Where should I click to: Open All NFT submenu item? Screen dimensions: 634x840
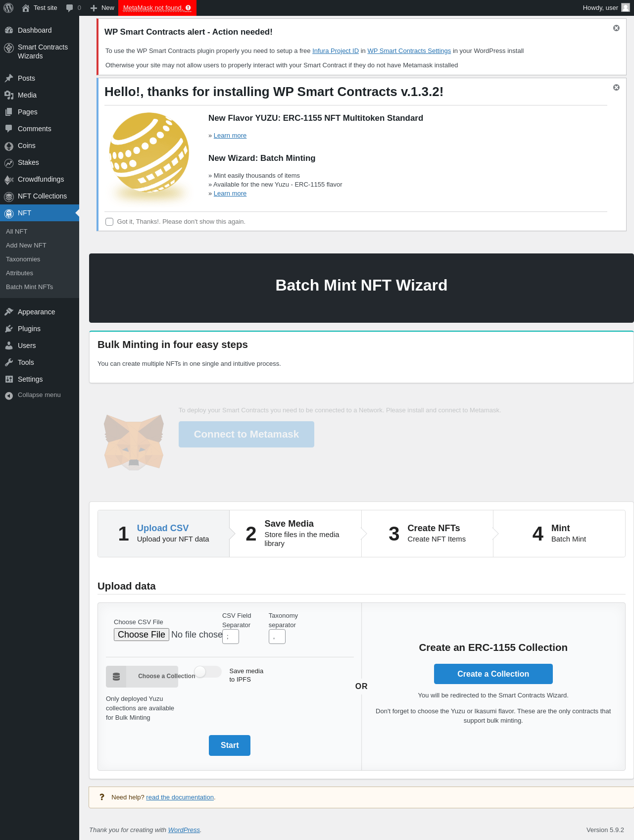16,232
